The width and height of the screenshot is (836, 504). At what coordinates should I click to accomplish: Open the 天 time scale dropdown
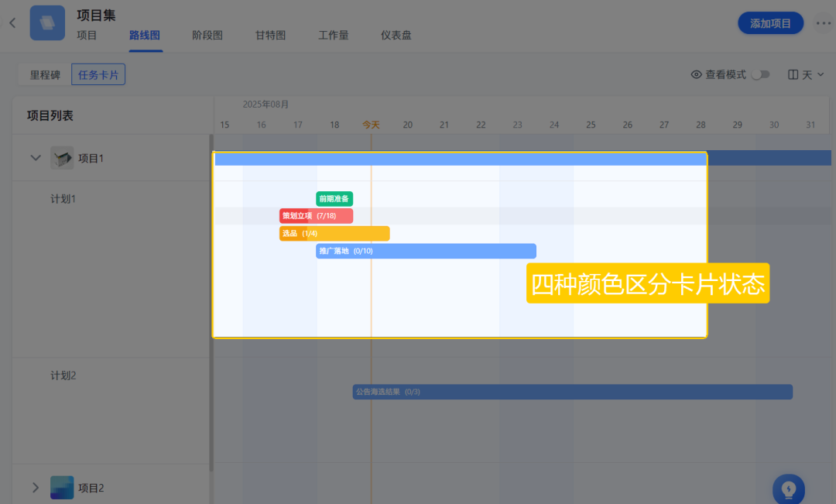tap(806, 74)
